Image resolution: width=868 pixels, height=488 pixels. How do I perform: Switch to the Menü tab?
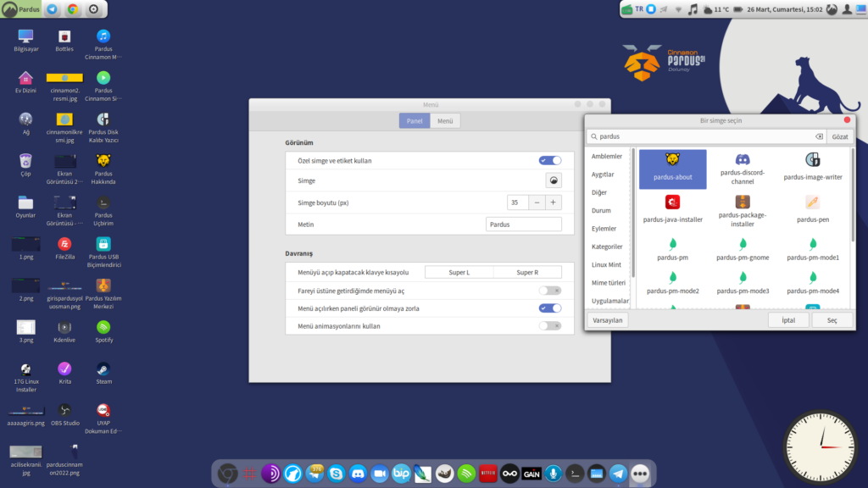[445, 120]
